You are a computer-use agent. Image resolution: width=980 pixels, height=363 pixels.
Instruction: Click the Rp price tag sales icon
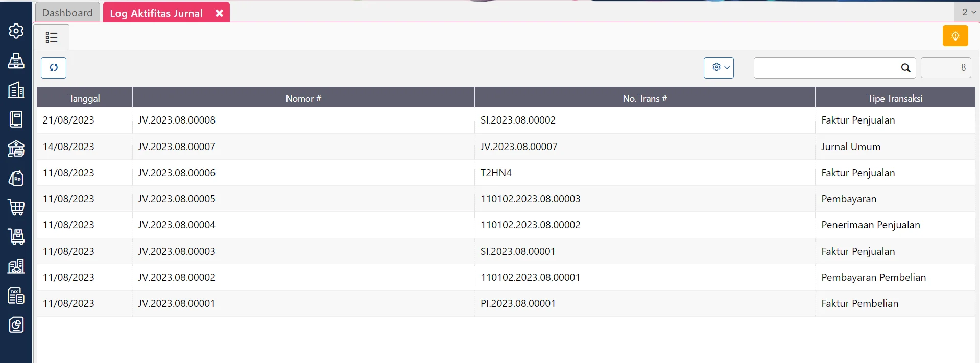tap(16, 178)
